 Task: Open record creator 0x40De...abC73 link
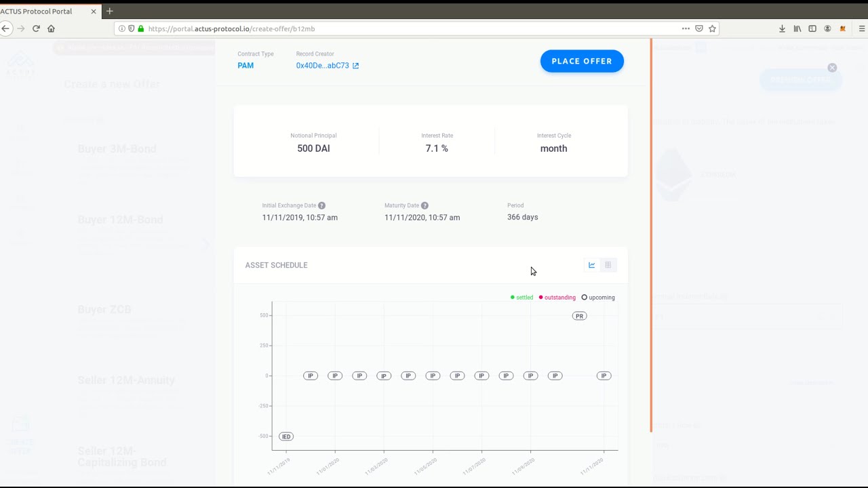[323, 66]
